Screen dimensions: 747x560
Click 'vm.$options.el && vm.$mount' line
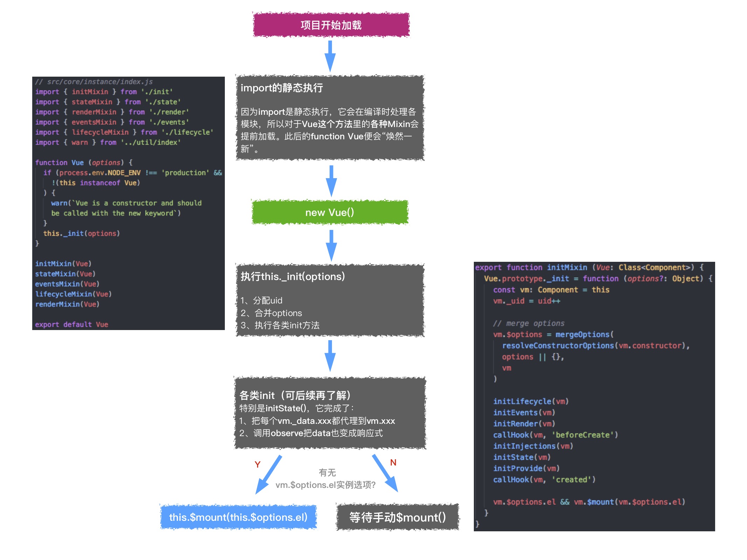click(x=589, y=502)
